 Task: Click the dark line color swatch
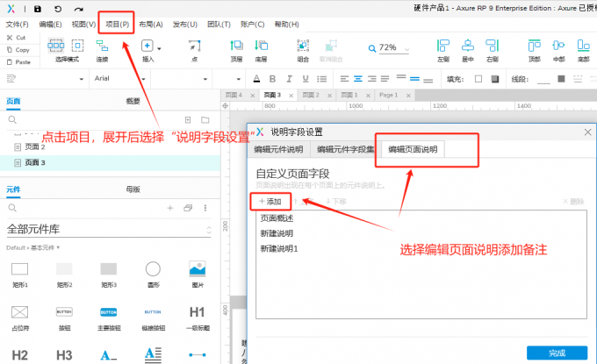561,79
